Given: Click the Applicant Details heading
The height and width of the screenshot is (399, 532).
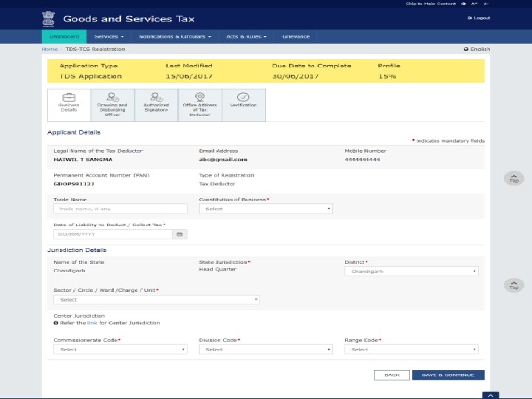Looking at the screenshot, I should point(74,132).
